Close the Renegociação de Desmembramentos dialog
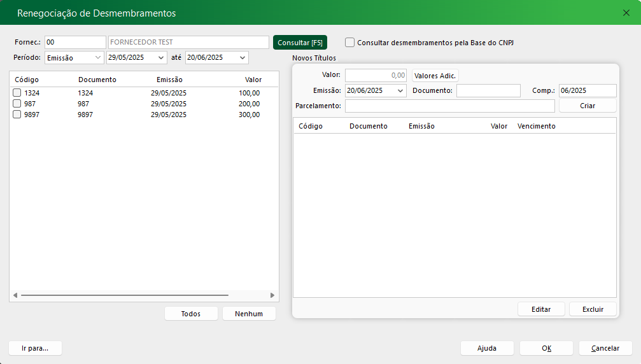 click(x=625, y=13)
